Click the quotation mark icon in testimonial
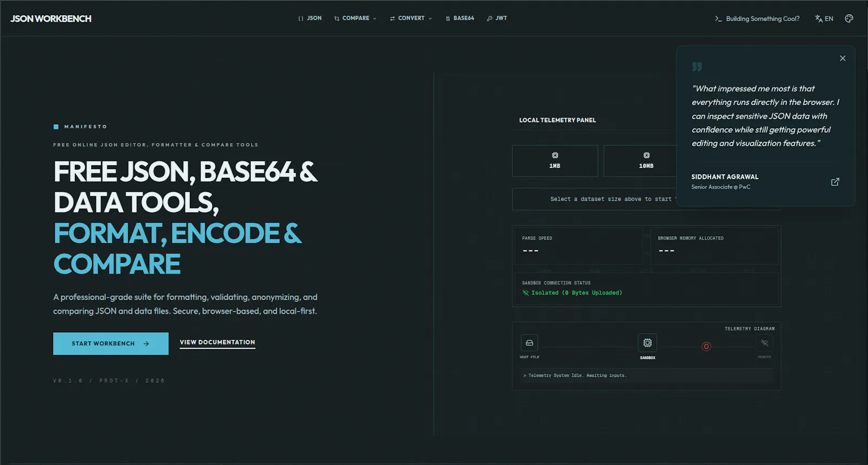Image resolution: width=868 pixels, height=465 pixels. pos(697,67)
